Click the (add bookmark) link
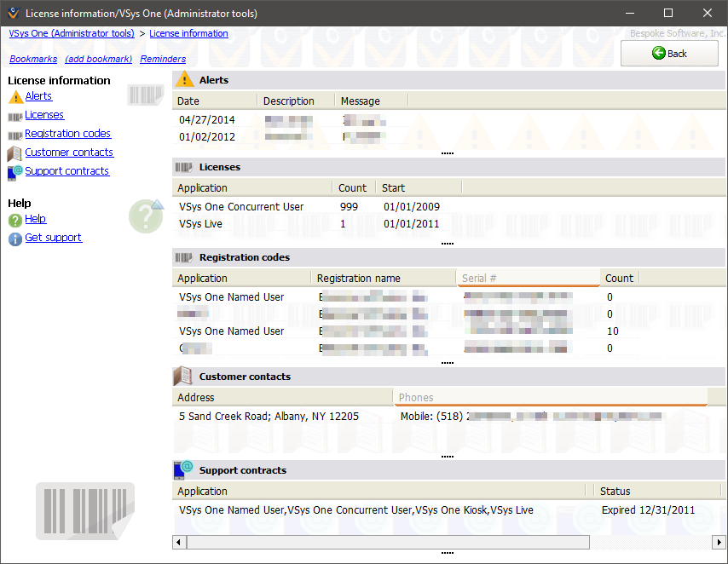Image resolution: width=728 pixels, height=564 pixels. click(x=98, y=59)
